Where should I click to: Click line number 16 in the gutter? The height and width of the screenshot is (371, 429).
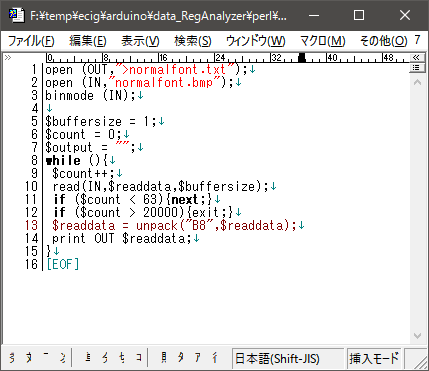click(x=32, y=264)
